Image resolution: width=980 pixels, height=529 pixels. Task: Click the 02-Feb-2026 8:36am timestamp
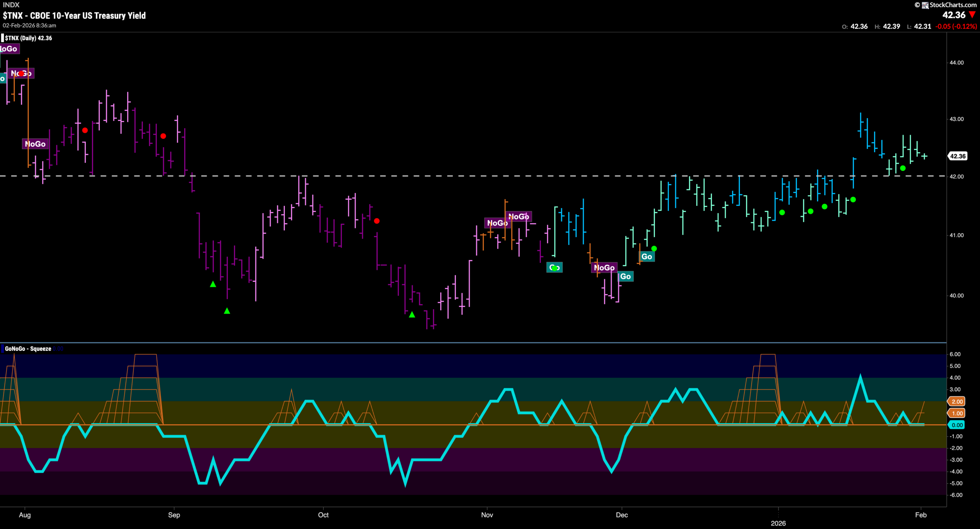29,26
